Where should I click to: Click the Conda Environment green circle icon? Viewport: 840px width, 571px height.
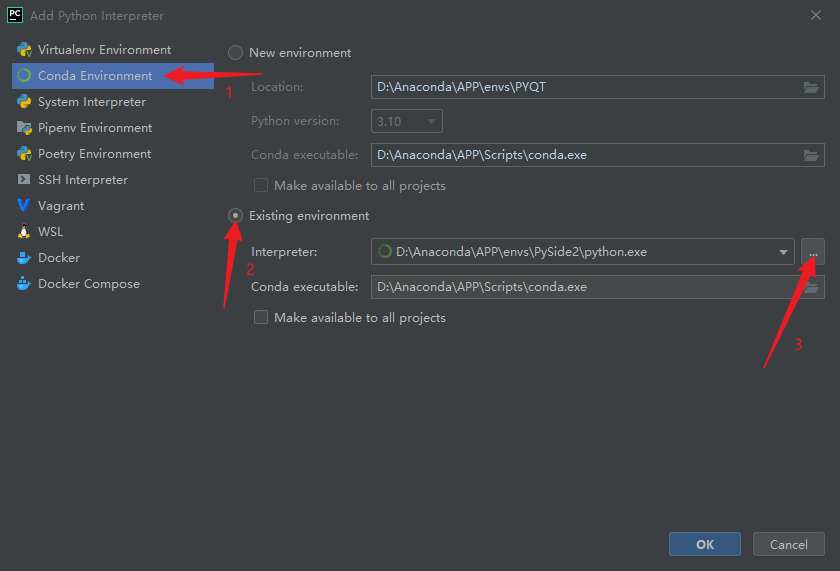(x=24, y=76)
